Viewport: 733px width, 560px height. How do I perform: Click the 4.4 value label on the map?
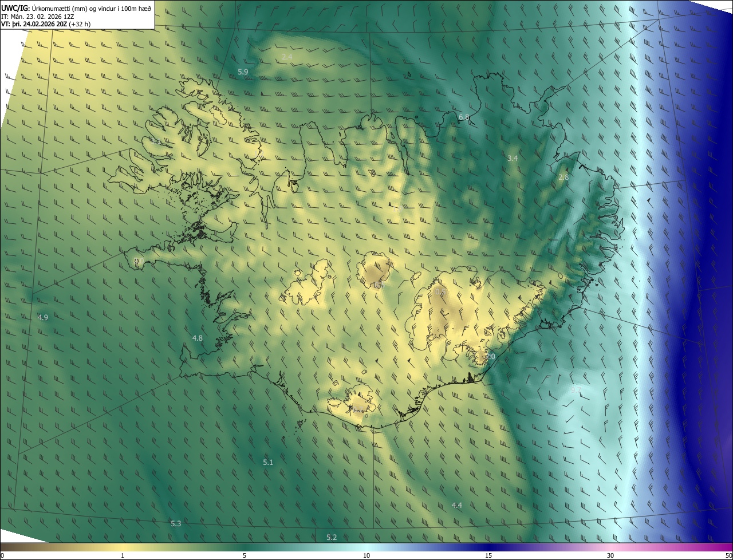click(456, 505)
